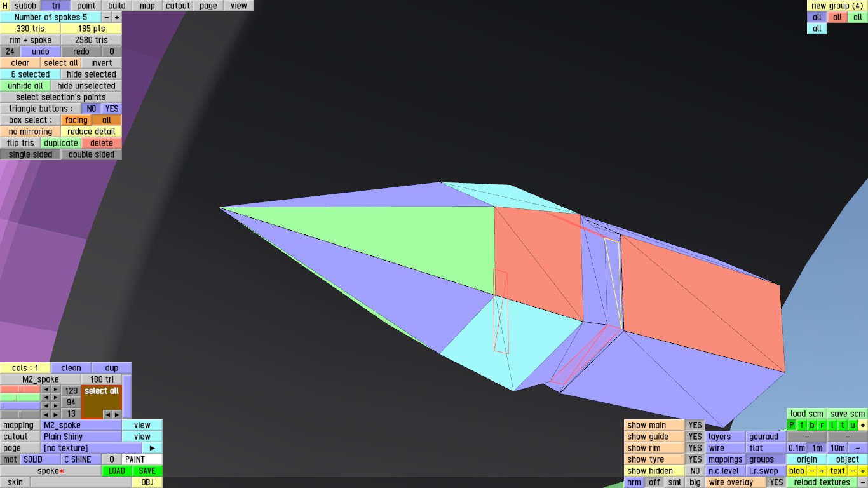868x488 pixels.
Task: Click the minus button next to blob
Action: (x=811, y=471)
